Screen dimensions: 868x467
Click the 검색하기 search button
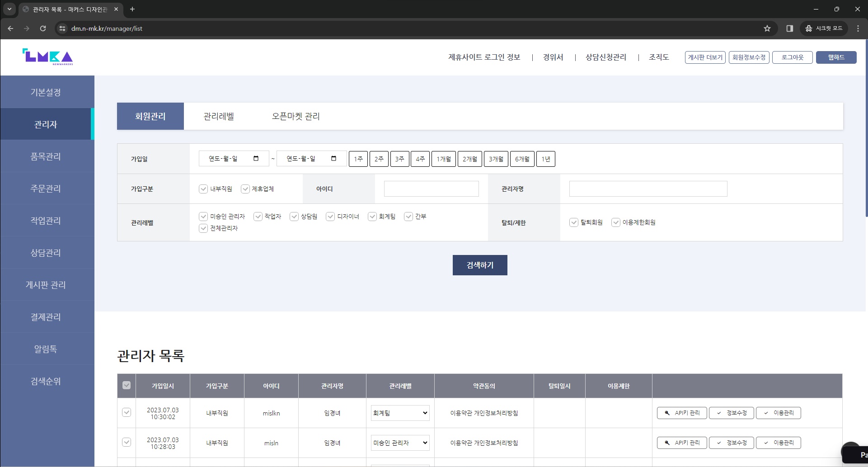pyautogui.click(x=480, y=265)
